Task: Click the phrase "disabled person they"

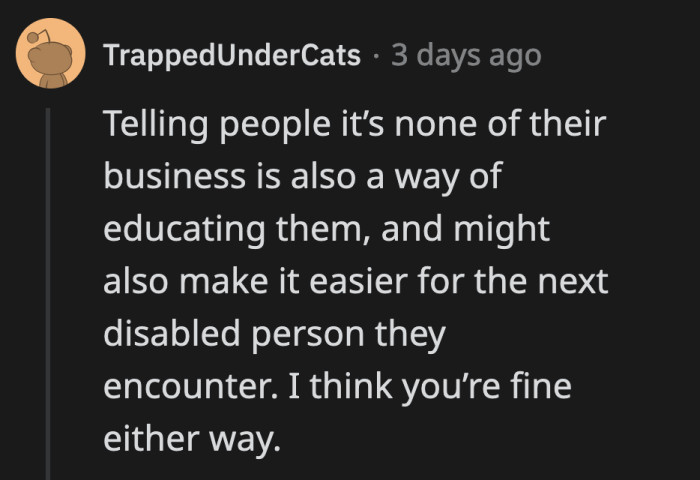Action: point(273,333)
